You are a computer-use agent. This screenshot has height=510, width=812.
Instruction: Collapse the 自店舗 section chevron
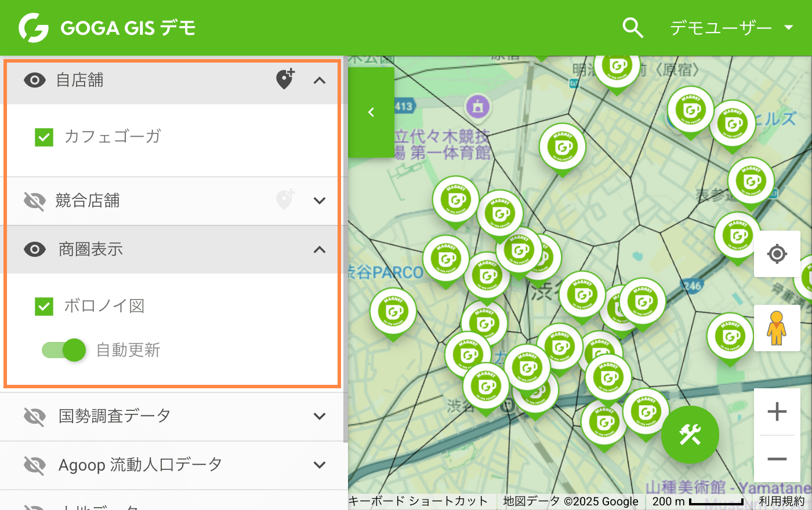[319, 81]
